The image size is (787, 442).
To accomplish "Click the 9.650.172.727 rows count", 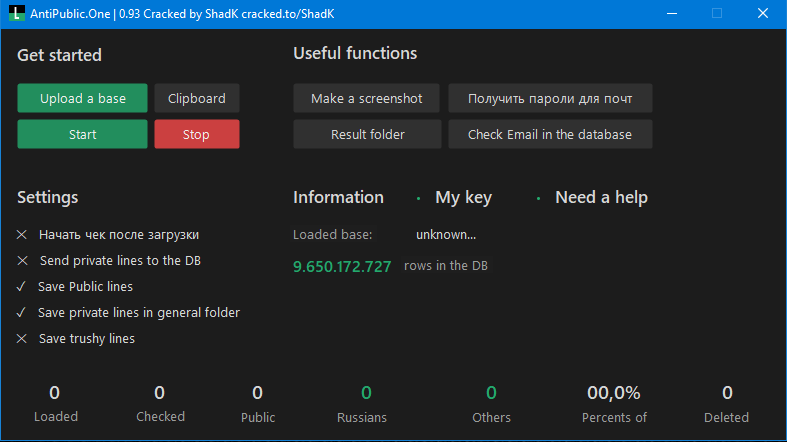I will pyautogui.click(x=342, y=266).
